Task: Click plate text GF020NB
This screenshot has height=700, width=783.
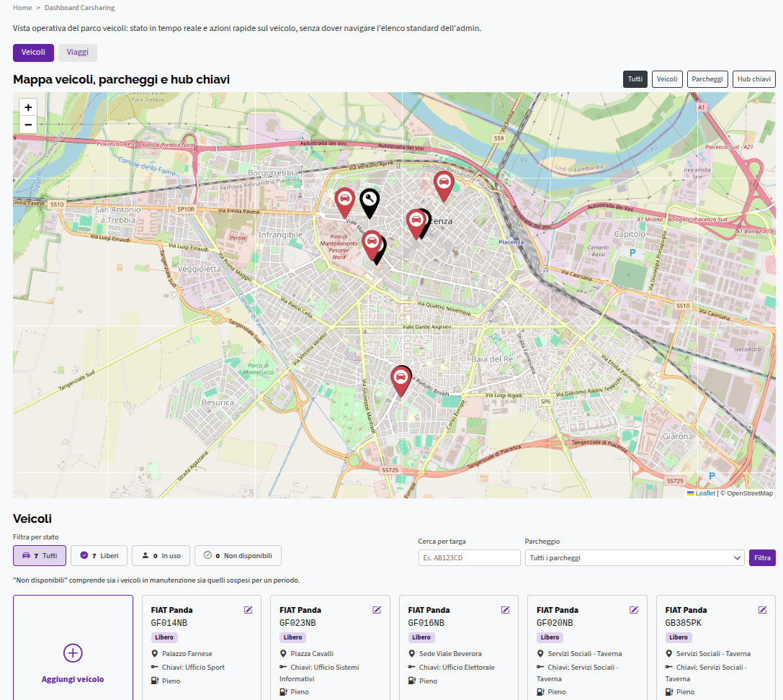Action: tap(555, 623)
